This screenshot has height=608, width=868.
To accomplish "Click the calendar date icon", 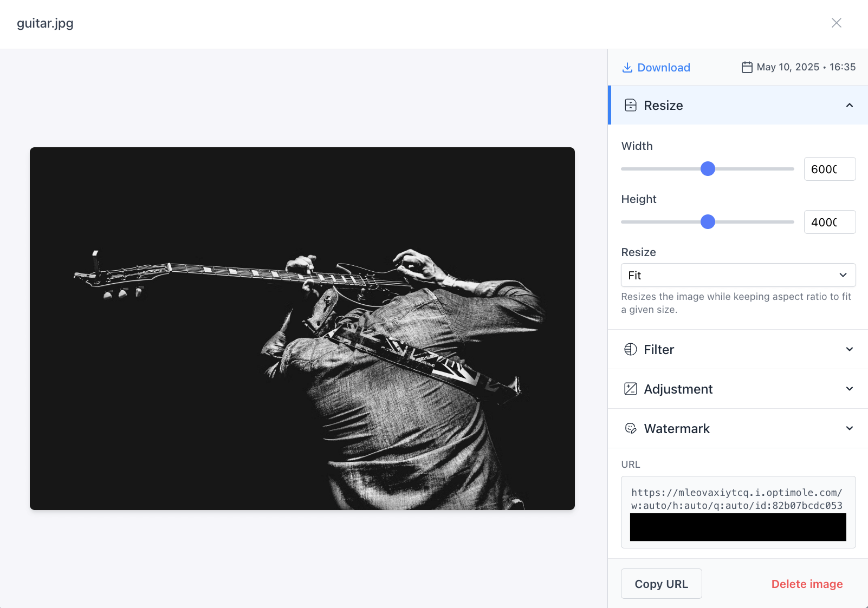I will [x=747, y=67].
